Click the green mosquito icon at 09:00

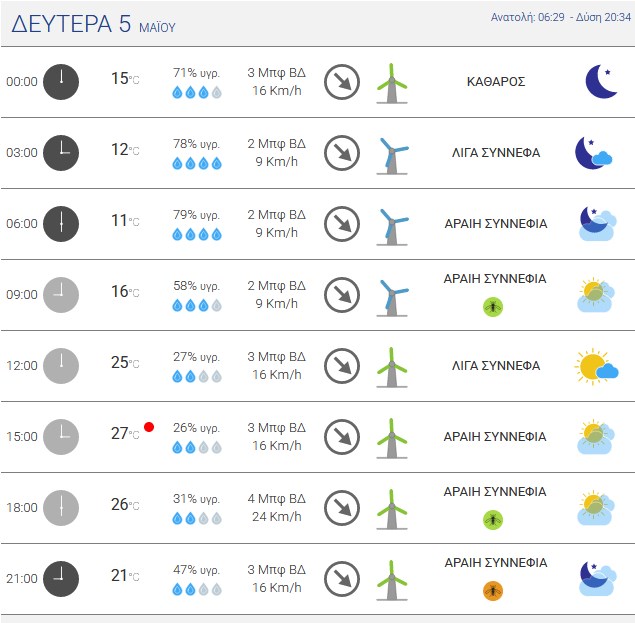click(492, 307)
